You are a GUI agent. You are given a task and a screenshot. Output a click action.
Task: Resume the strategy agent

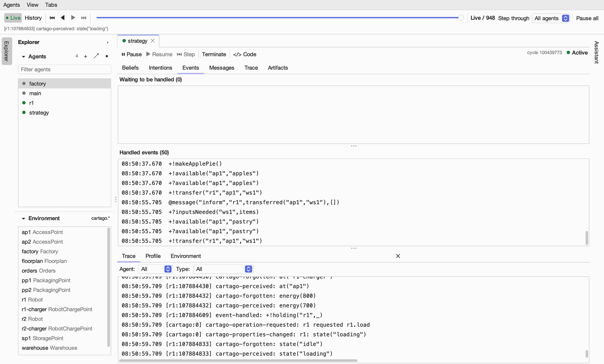click(x=159, y=54)
